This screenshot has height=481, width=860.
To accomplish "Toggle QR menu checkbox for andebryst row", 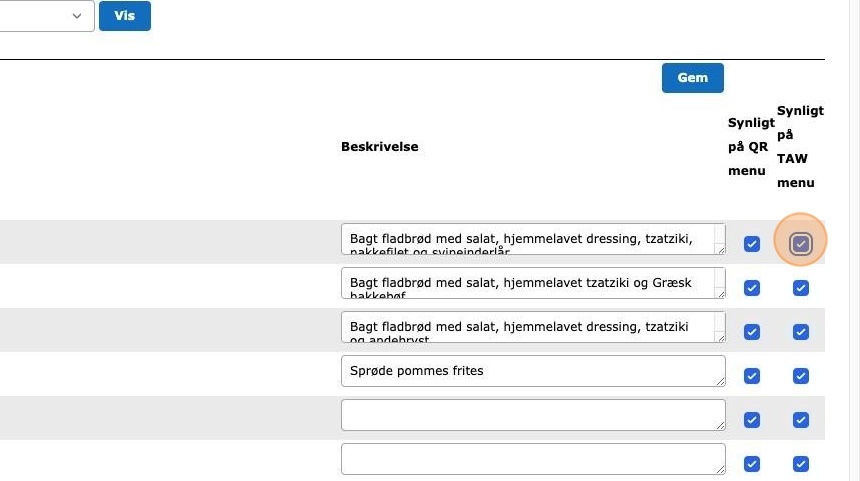I will 752,332.
